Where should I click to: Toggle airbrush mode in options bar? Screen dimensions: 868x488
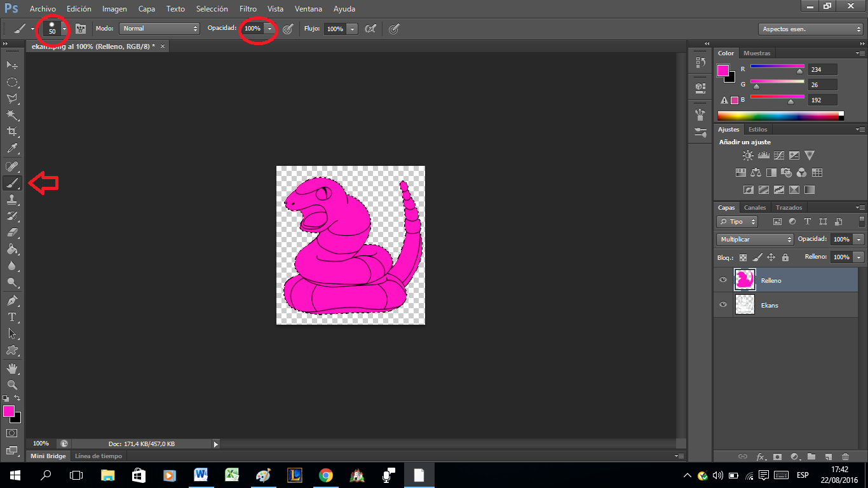[x=370, y=29]
